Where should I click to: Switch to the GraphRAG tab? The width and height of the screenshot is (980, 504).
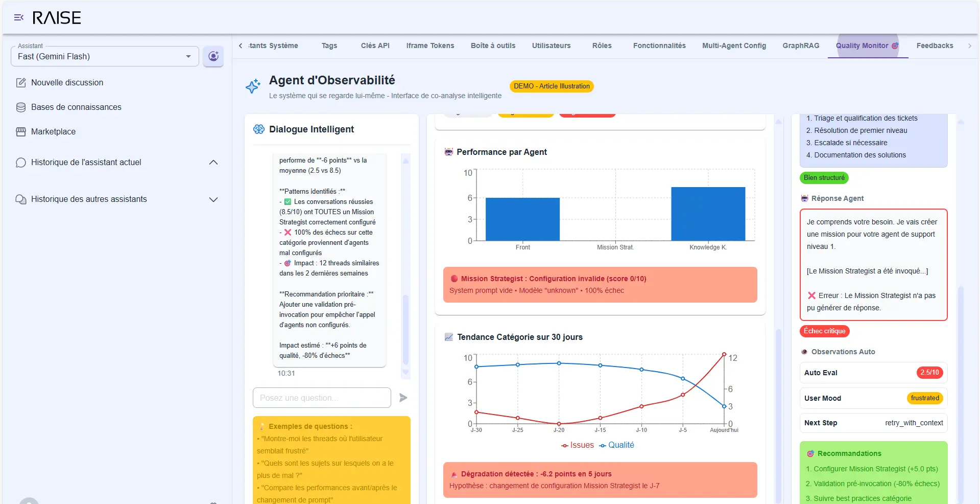[x=801, y=45]
